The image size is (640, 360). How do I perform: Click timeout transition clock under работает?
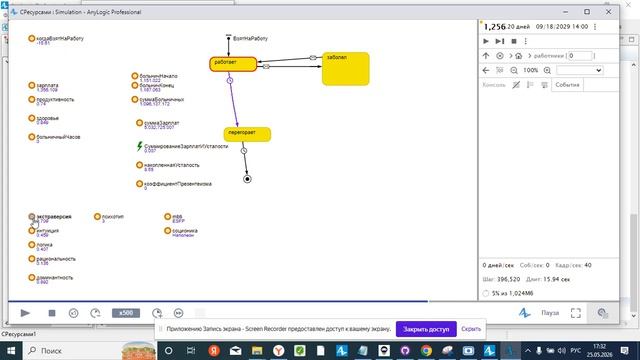pyautogui.click(x=230, y=80)
